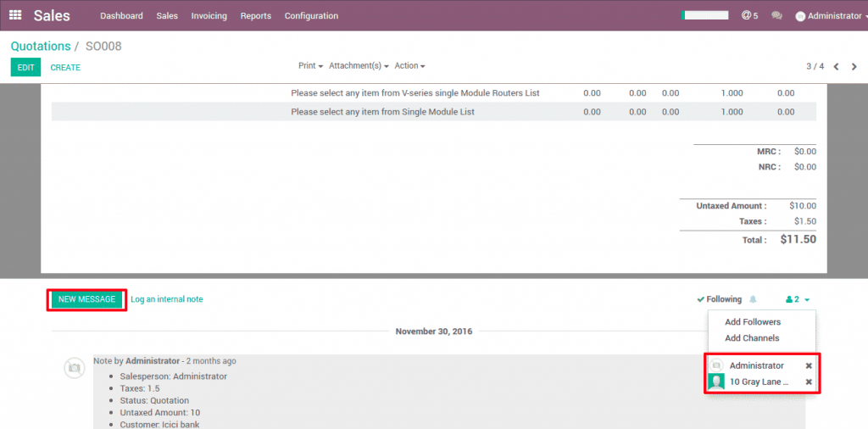Toggle the Following subscription status
The image size is (868, 429).
pyautogui.click(x=719, y=299)
